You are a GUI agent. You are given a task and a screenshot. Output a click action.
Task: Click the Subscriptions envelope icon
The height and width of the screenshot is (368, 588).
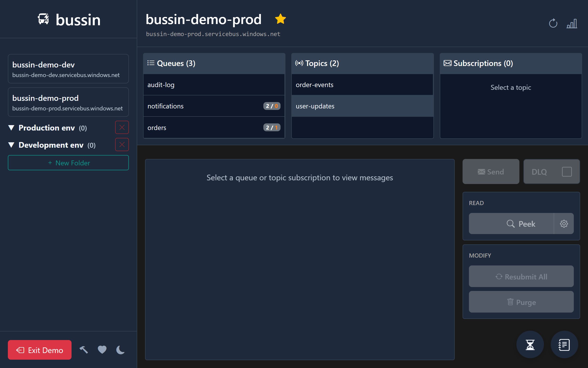447,63
